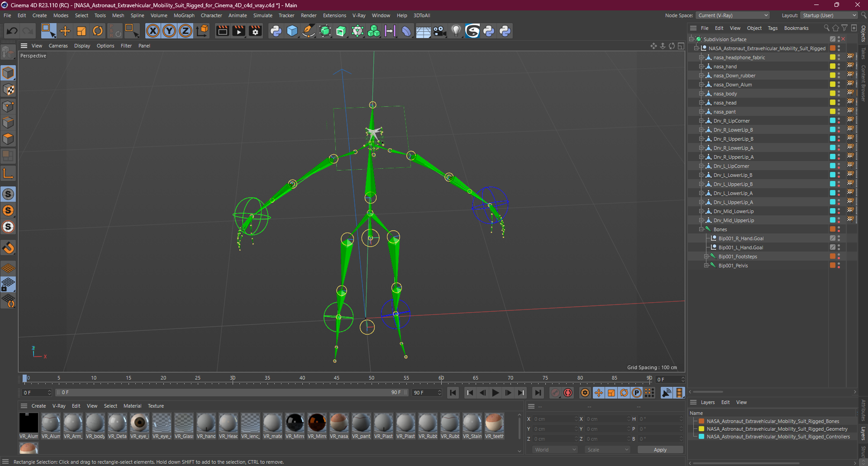Toggle visibility dots for Bip001_Pelvis
Image resolution: width=868 pixels, height=466 pixels.
(x=839, y=266)
